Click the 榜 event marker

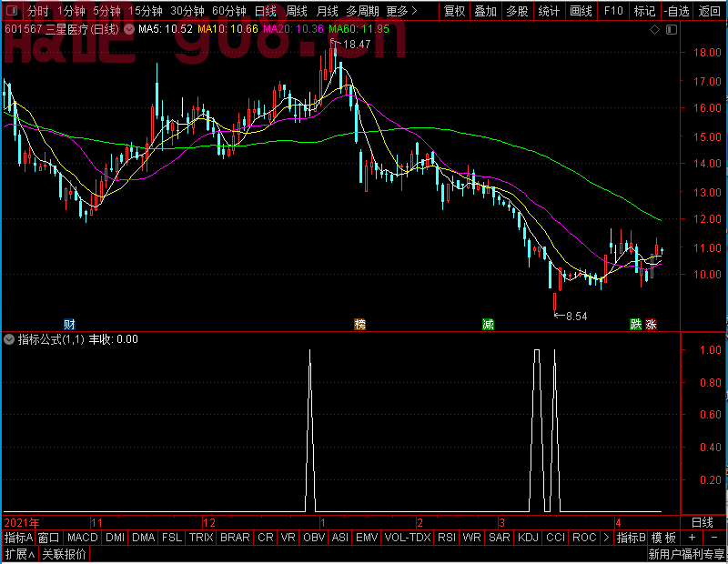coord(359,324)
